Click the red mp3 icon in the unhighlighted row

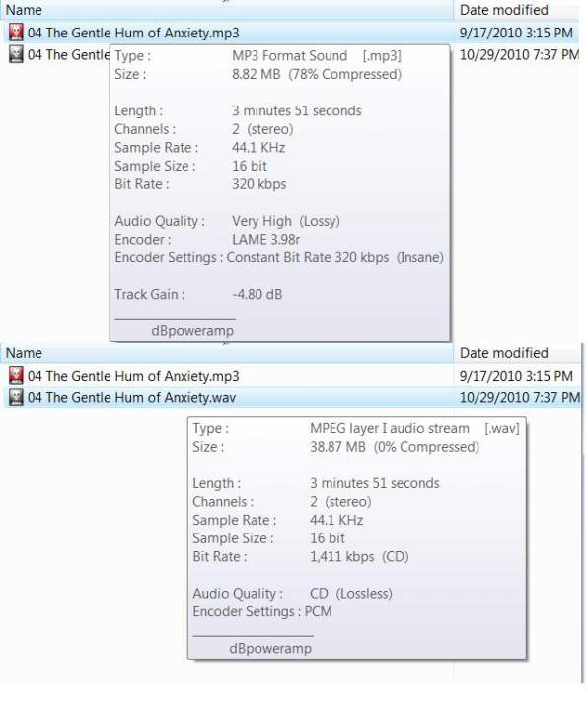(16, 376)
